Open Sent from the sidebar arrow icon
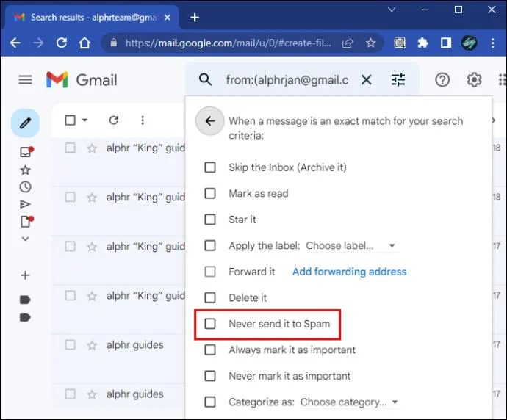 25,204
